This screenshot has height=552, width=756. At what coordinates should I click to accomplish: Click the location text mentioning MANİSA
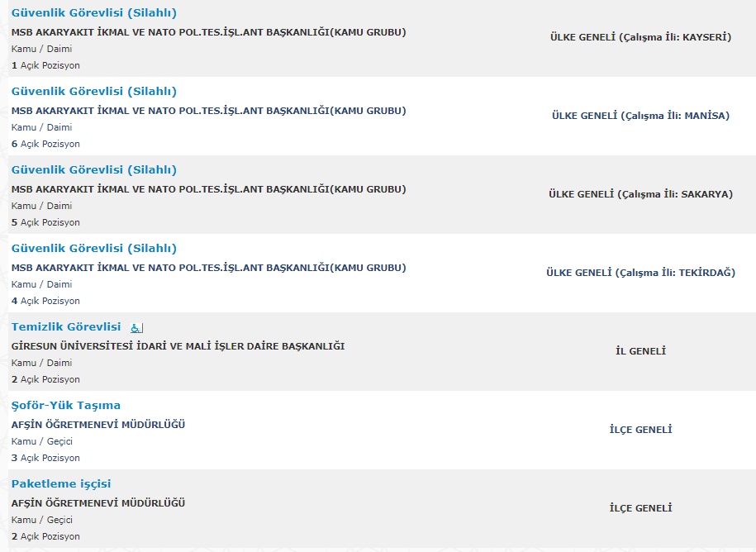pyautogui.click(x=640, y=116)
